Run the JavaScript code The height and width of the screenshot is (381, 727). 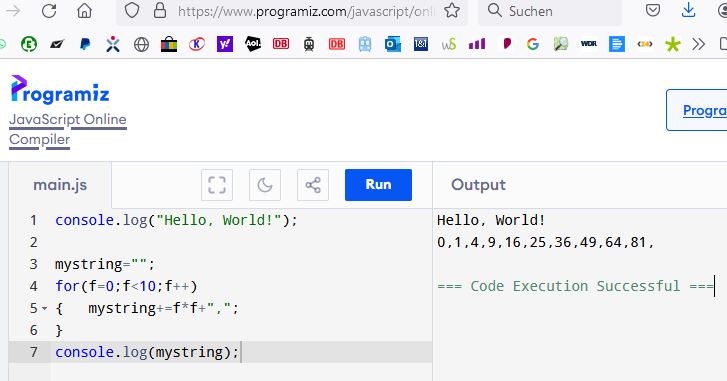pyautogui.click(x=378, y=185)
